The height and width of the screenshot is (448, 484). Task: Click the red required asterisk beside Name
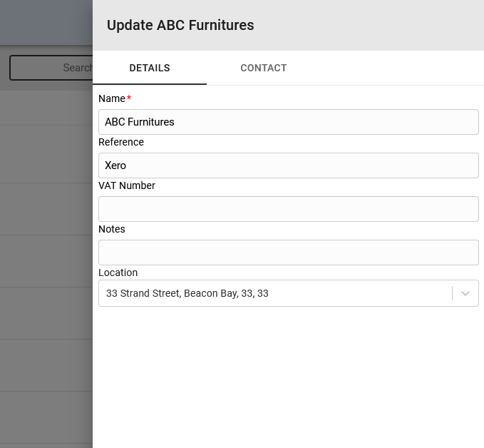tap(129, 97)
